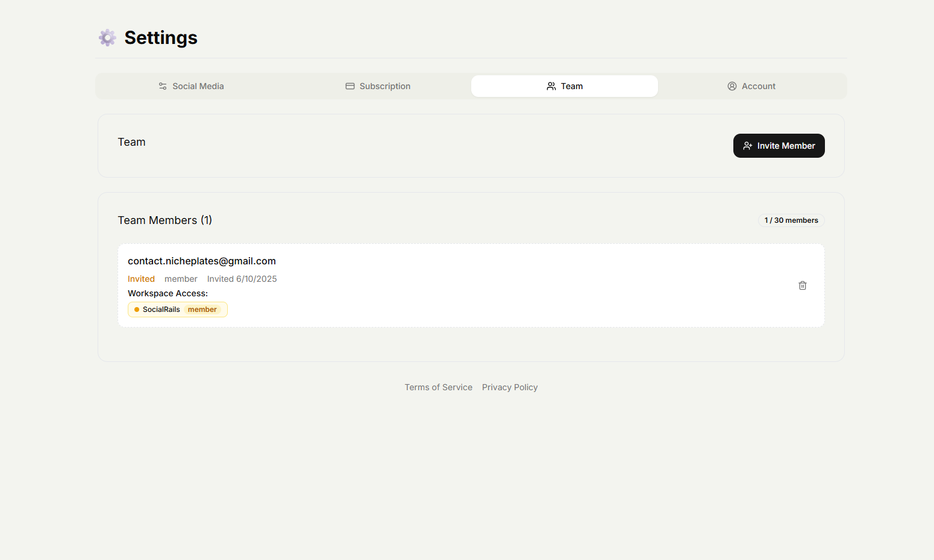Click the member role badge on SocialRails
The image size is (934, 560).
[202, 309]
